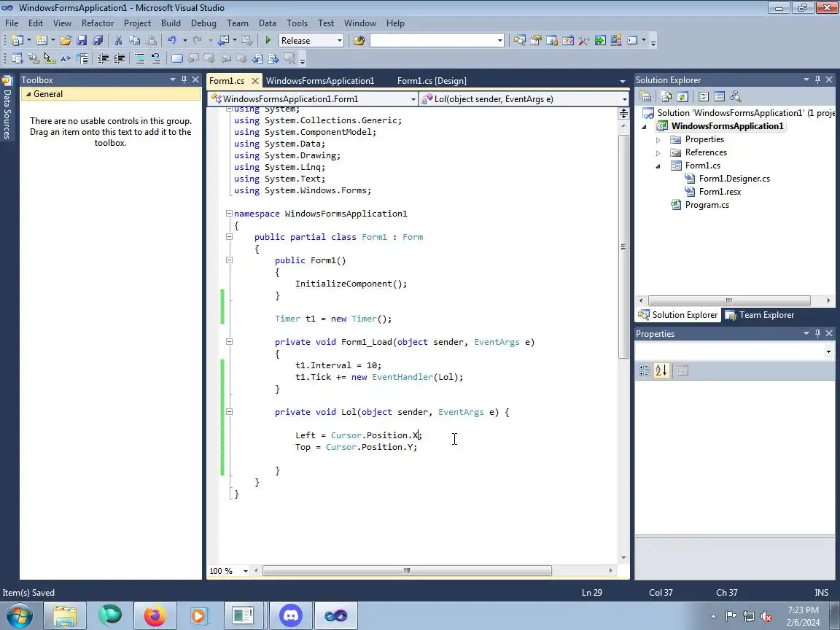
Task: Click the Copy icon in toolbar
Action: click(x=134, y=41)
